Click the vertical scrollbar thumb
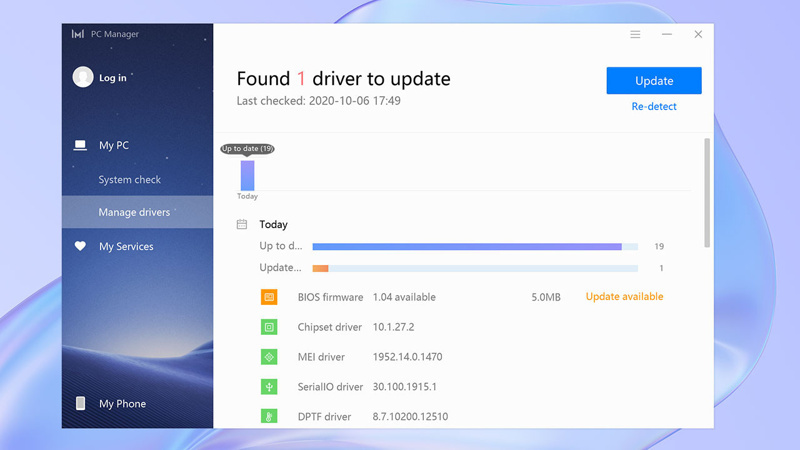The width and height of the screenshot is (800, 450). coord(707,193)
